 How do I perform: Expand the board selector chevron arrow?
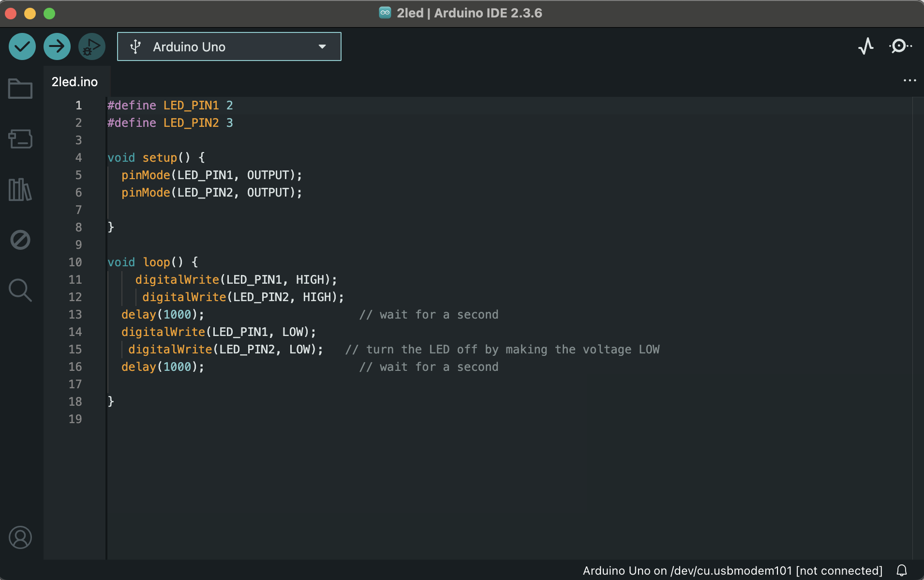point(321,46)
